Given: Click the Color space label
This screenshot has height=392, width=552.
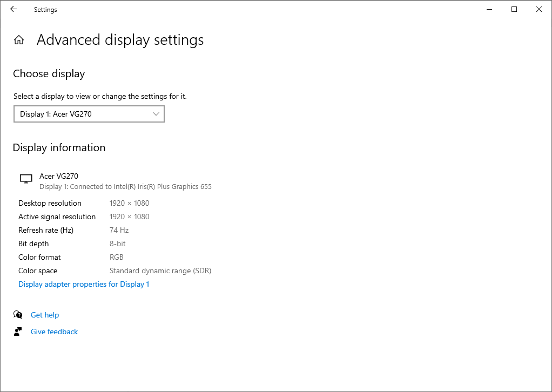Looking at the screenshot, I should coord(38,271).
